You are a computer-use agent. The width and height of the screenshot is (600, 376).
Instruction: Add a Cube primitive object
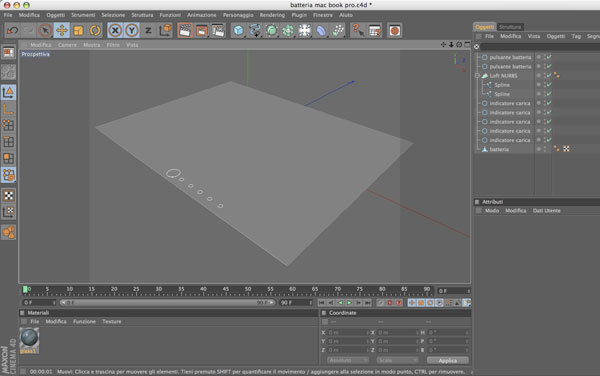click(238, 30)
